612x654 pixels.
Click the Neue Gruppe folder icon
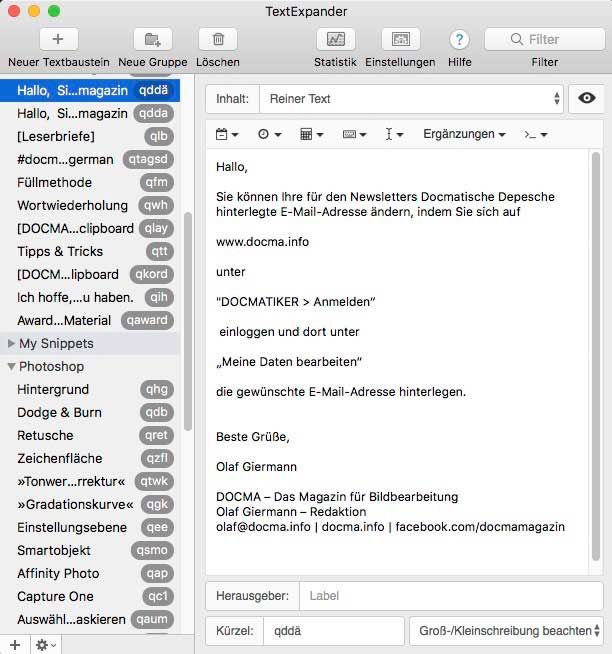pos(153,39)
